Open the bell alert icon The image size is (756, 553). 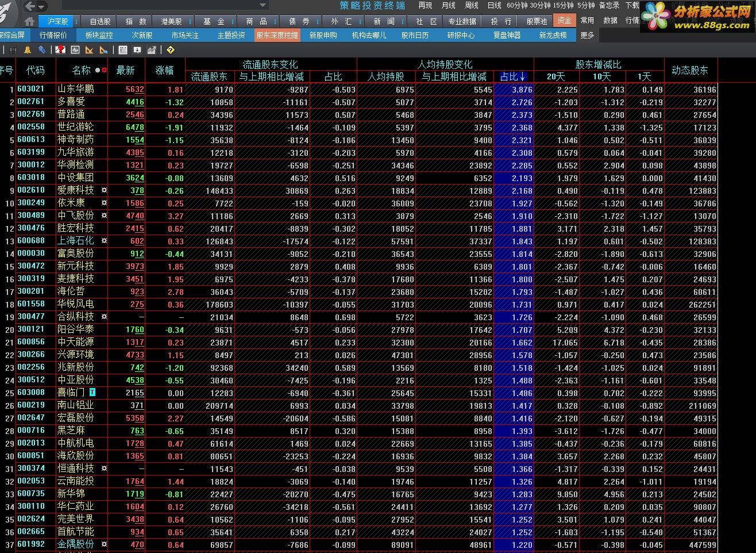pos(28,50)
